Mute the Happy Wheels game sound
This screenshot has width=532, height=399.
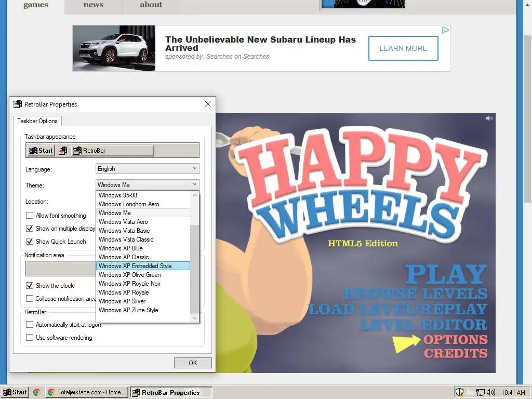[x=489, y=118]
